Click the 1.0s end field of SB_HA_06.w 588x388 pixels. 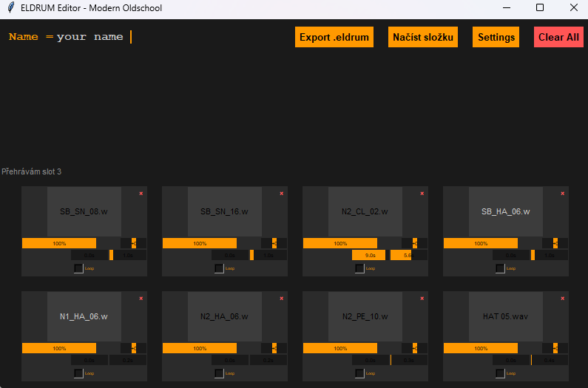(550, 255)
